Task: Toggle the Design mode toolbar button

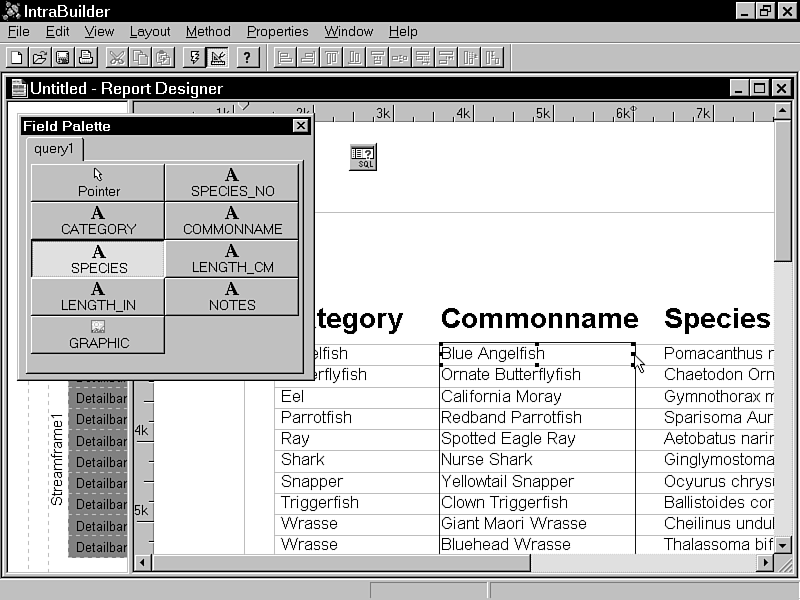Action: coord(218,57)
